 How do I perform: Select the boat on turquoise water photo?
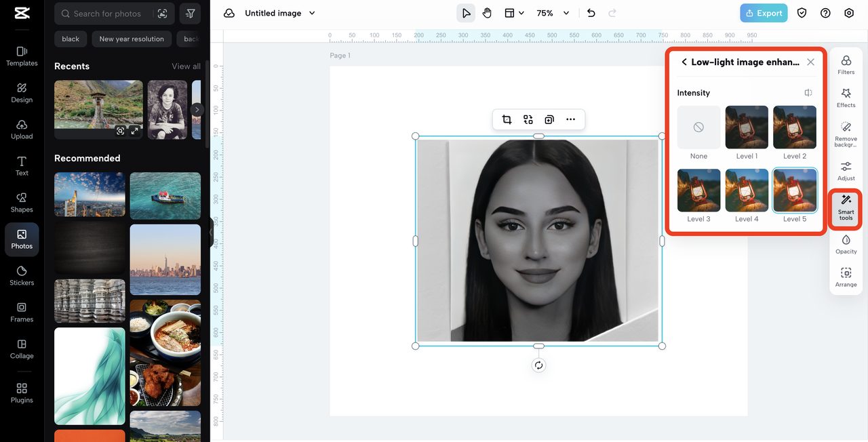point(165,196)
